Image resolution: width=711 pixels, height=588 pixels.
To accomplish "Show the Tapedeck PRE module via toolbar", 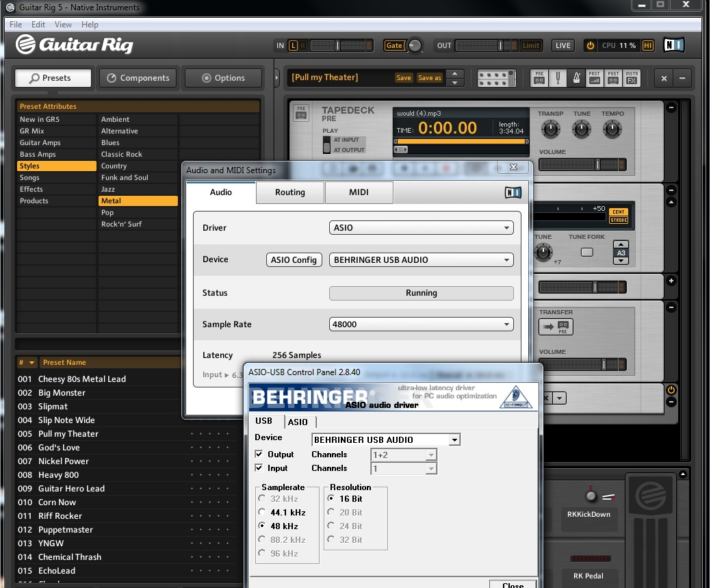I will (x=539, y=77).
